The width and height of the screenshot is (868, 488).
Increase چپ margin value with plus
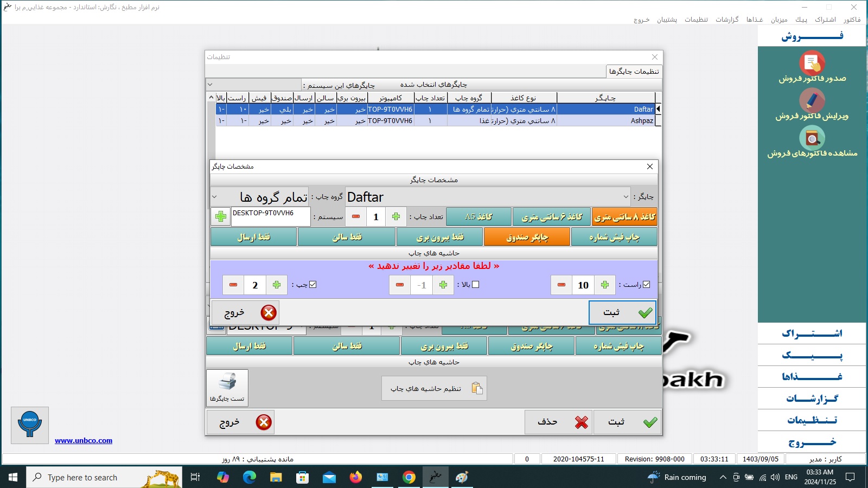(x=277, y=285)
